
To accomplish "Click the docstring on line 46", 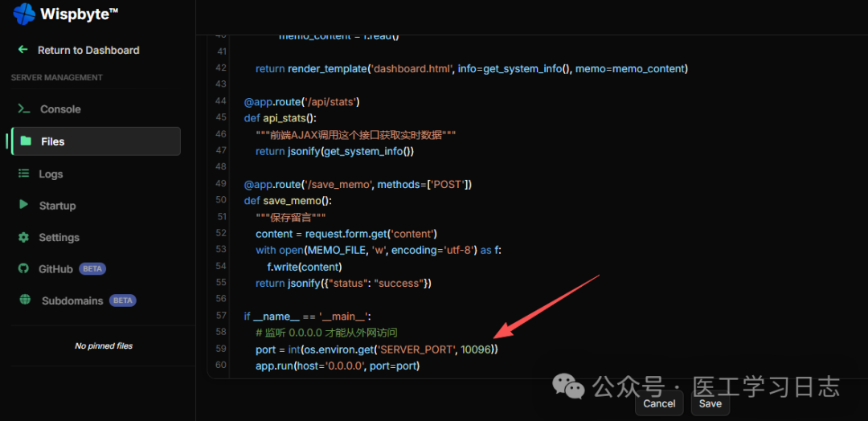I will [x=355, y=134].
